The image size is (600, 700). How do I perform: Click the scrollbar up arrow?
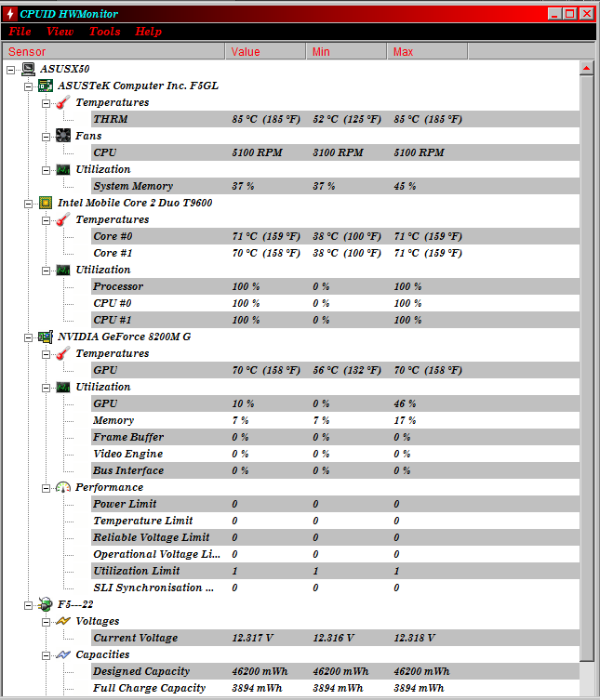[x=587, y=68]
